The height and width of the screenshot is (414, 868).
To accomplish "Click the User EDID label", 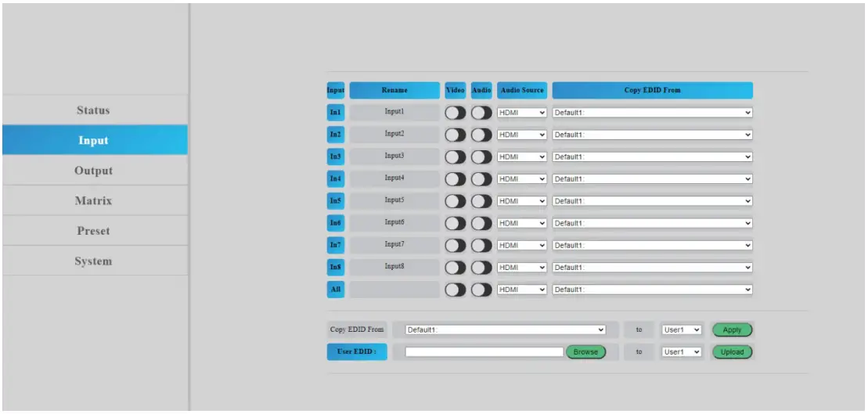I will click(x=357, y=352).
